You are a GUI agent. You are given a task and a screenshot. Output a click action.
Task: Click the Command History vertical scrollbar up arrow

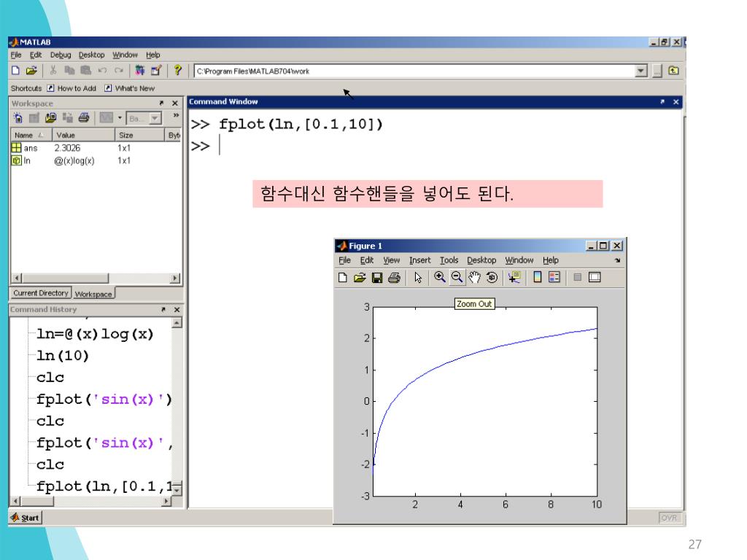[177, 323]
